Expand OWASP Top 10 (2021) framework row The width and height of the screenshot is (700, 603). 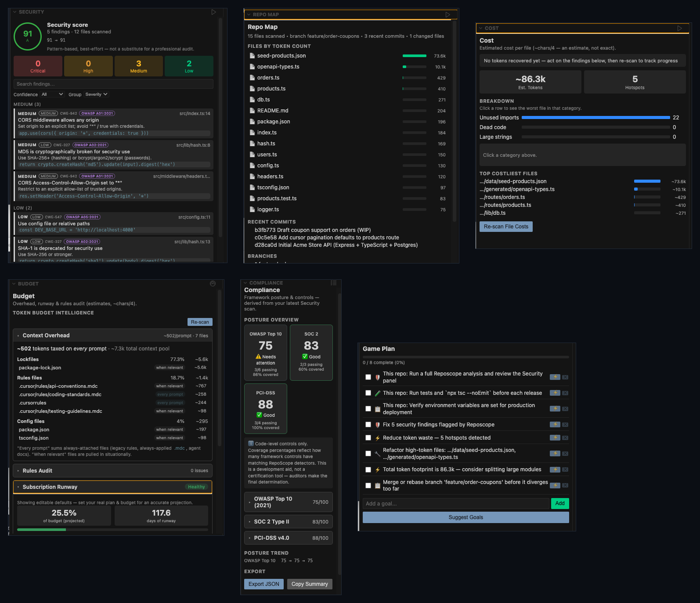point(288,502)
